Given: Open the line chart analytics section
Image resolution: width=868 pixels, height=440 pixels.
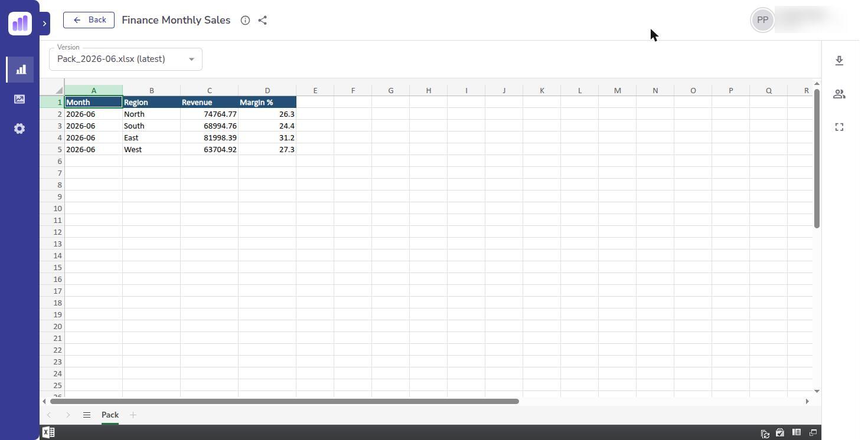Looking at the screenshot, I should click(19, 99).
